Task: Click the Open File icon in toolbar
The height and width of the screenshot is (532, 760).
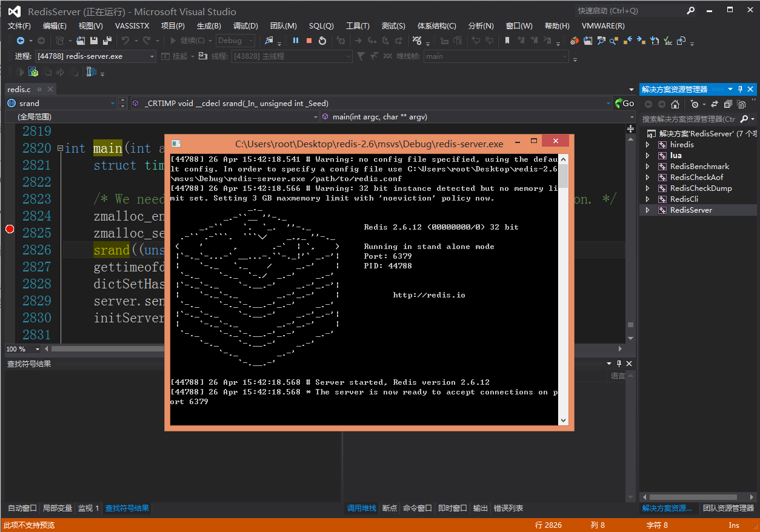Action: (x=80, y=41)
